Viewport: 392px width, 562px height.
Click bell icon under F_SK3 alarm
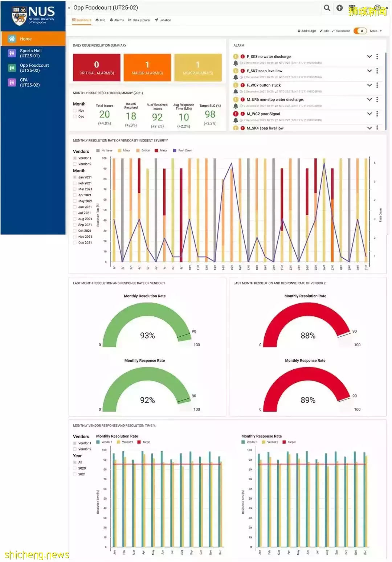click(x=236, y=63)
